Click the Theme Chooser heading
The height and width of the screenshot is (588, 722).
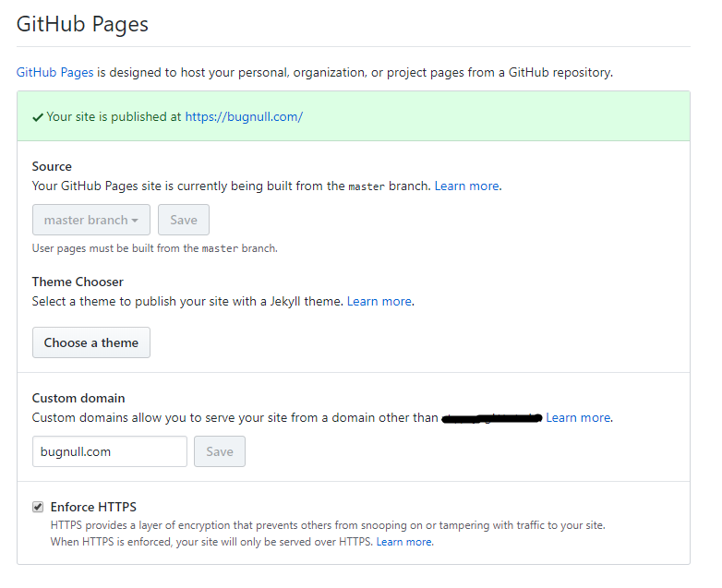pyautogui.click(x=78, y=282)
